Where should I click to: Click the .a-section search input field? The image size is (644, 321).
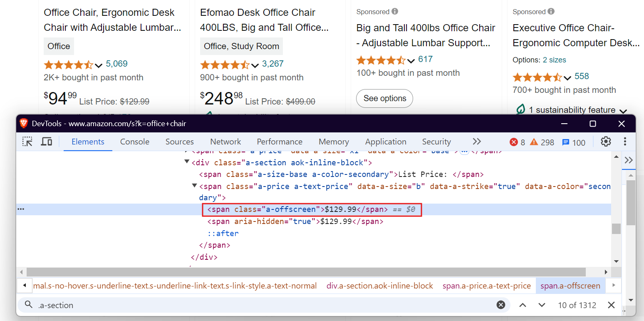[166, 305]
